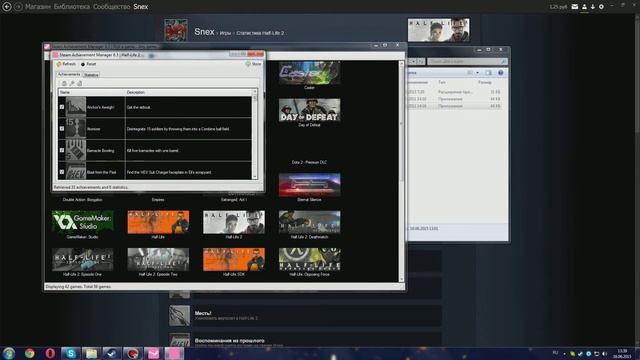The image size is (640, 360).
Task: Open the Half-Life 2: Deathmatch tile
Action: click(309, 222)
